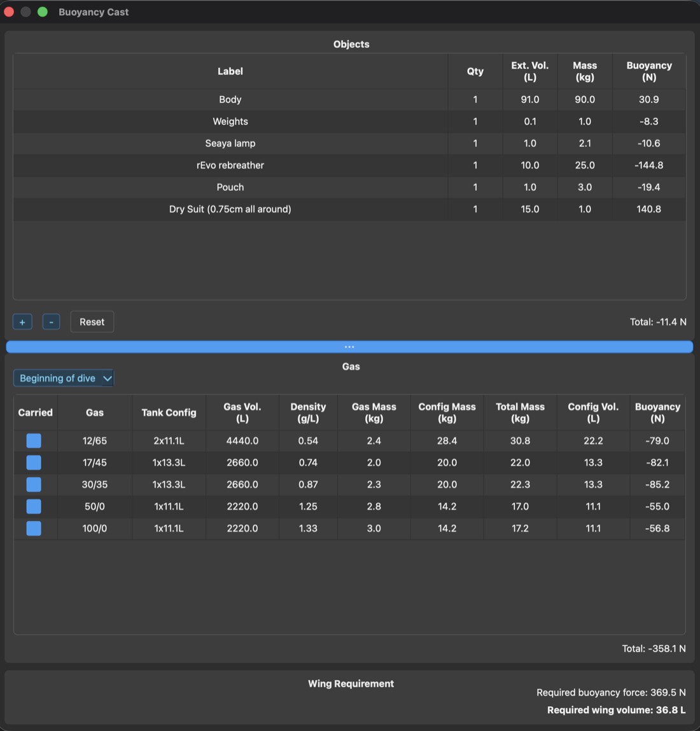
Task: Select the Dry Suit (0.75cm all around) label
Action: pos(230,209)
